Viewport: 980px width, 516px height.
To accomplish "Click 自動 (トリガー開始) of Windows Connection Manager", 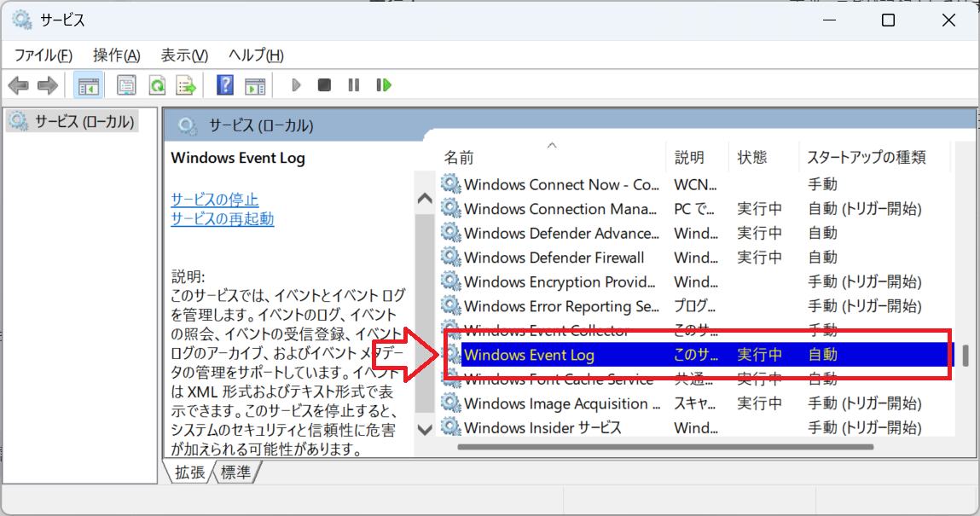I will click(x=865, y=209).
